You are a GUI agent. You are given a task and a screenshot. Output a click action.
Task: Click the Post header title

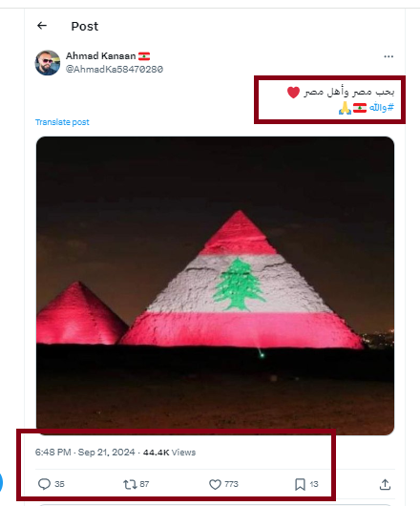(85, 26)
